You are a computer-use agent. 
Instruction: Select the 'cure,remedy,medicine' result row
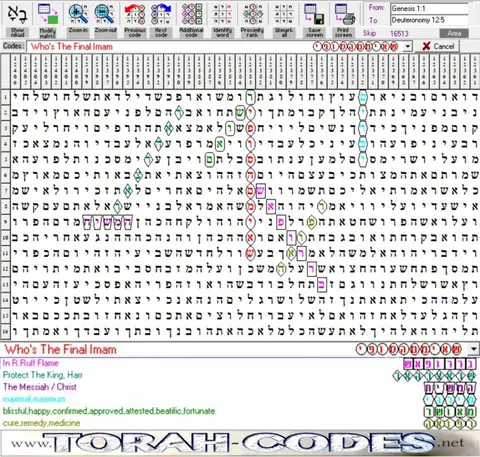(x=239, y=423)
